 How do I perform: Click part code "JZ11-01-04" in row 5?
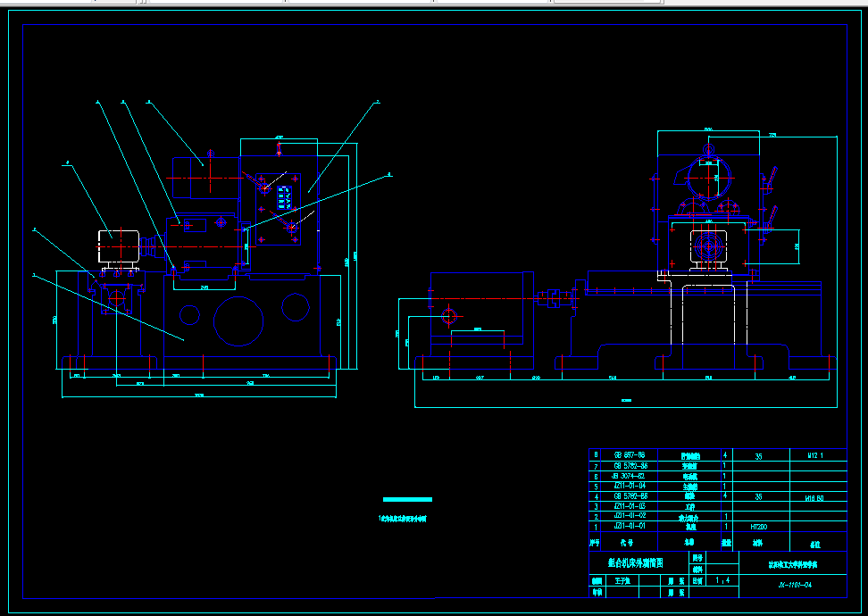630,486
